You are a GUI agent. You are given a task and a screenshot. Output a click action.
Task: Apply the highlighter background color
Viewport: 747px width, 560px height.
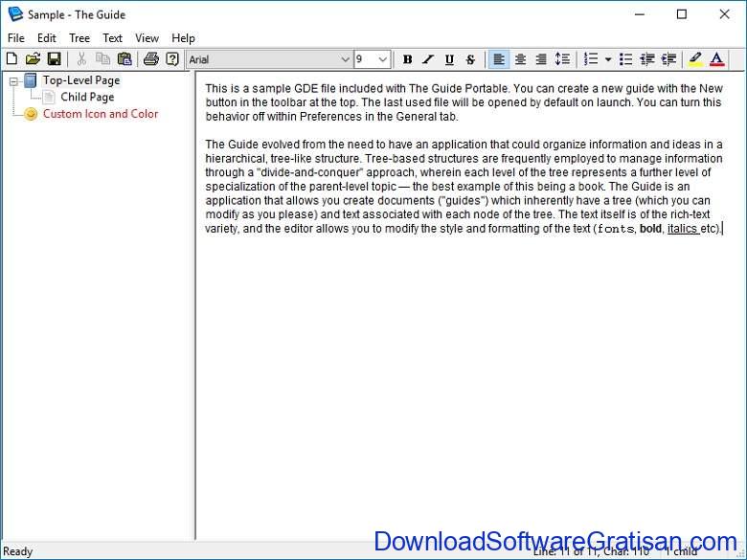point(695,59)
